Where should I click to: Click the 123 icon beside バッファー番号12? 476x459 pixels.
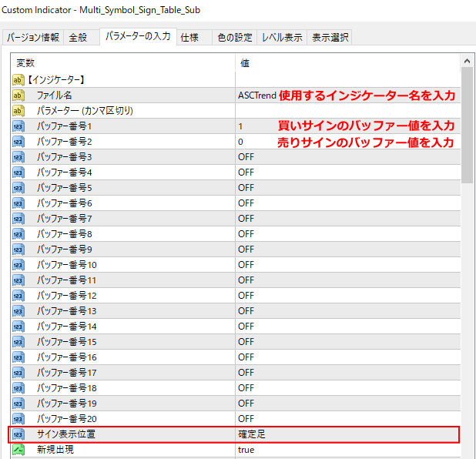18,296
